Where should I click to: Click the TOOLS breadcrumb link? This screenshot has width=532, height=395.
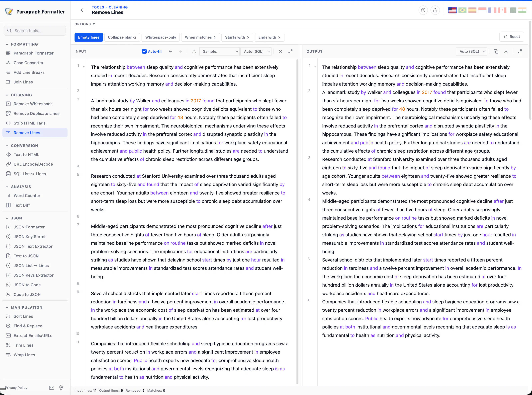pos(98,7)
